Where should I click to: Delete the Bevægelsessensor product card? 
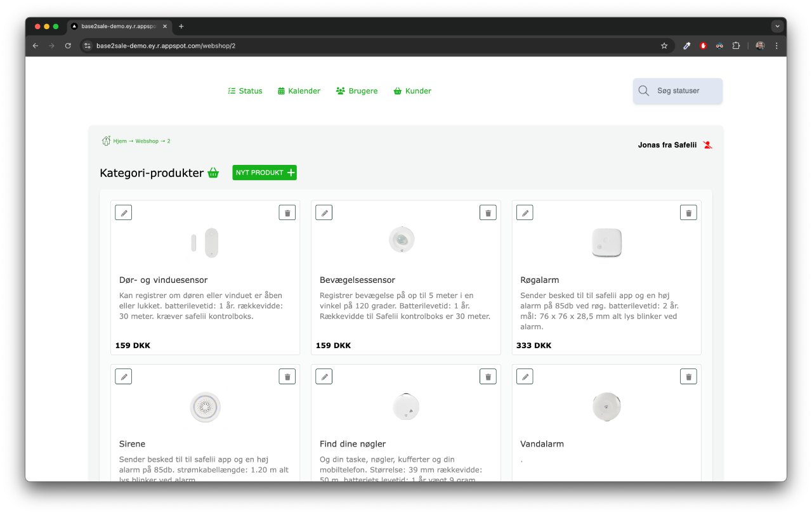[488, 213]
